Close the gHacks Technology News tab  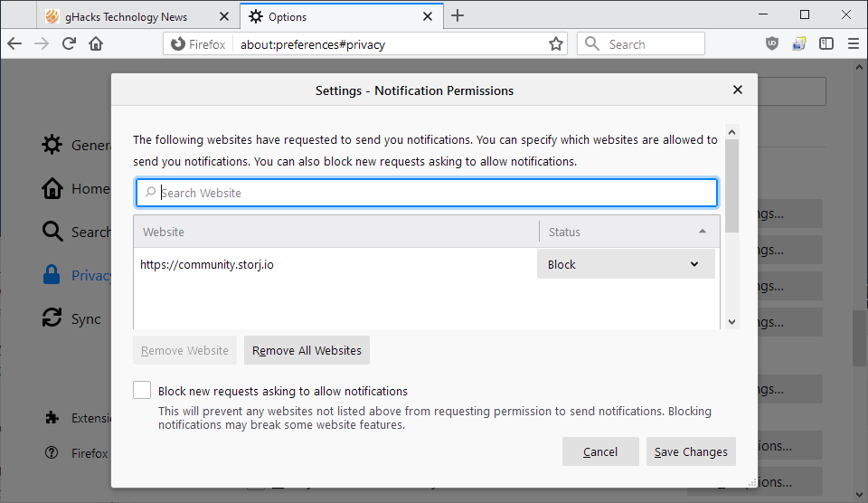pos(224,16)
